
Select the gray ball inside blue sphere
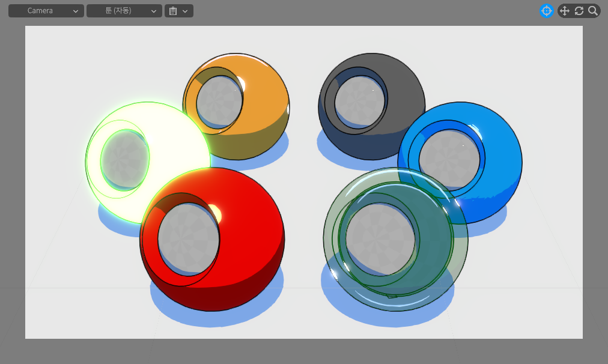coord(445,159)
